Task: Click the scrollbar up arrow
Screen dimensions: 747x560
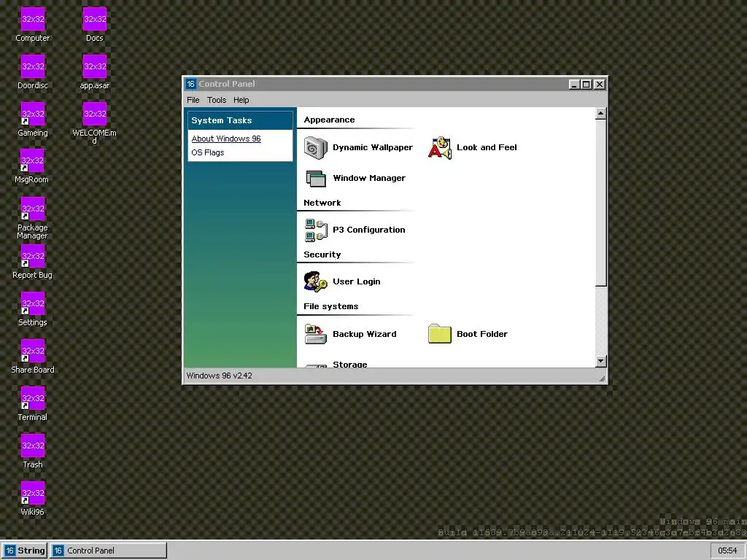Action: (601, 113)
